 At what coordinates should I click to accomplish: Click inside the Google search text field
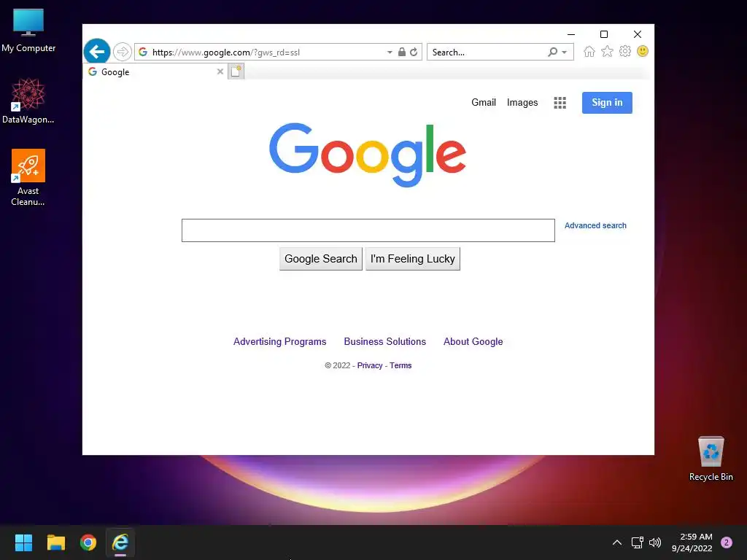[x=368, y=230]
